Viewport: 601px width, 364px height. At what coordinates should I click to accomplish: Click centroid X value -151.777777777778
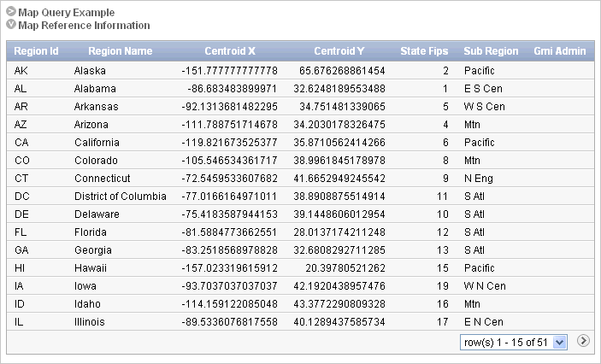[230, 71]
